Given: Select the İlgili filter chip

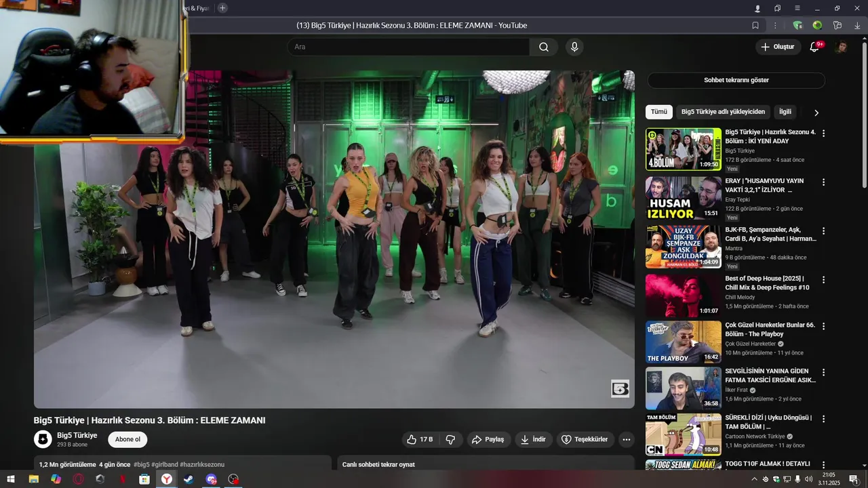Looking at the screenshot, I should [785, 112].
